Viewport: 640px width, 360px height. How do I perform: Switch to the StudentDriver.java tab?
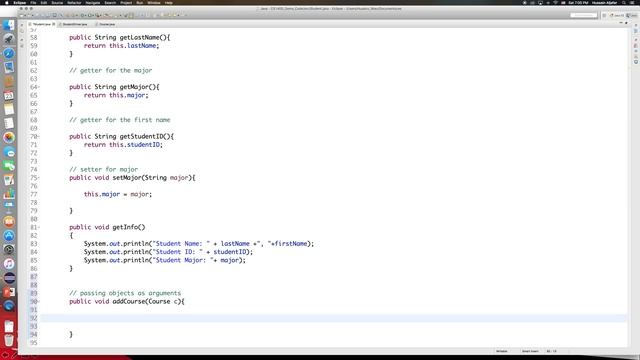(x=75, y=24)
